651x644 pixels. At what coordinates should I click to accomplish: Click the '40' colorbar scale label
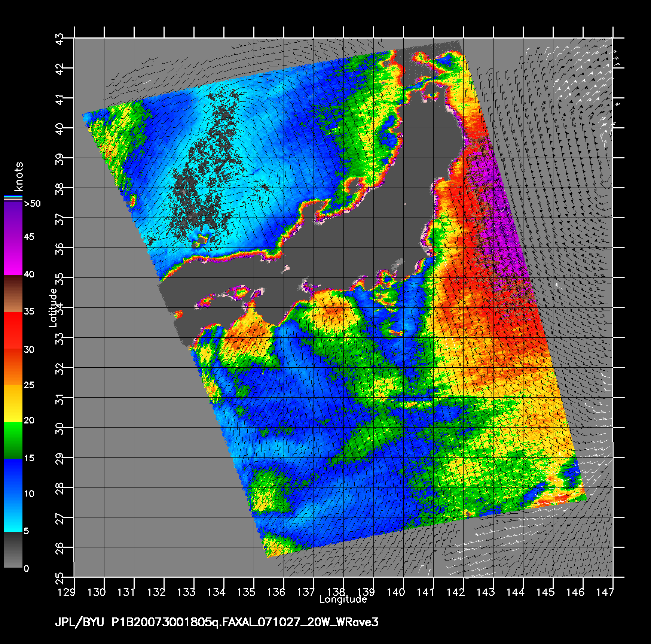point(29,274)
